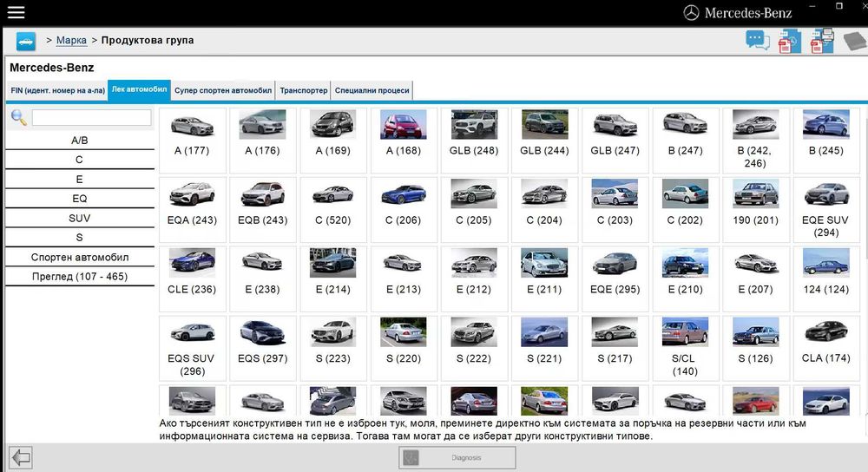
Task: Open the chat feedback bubbles icon
Action: (757, 41)
